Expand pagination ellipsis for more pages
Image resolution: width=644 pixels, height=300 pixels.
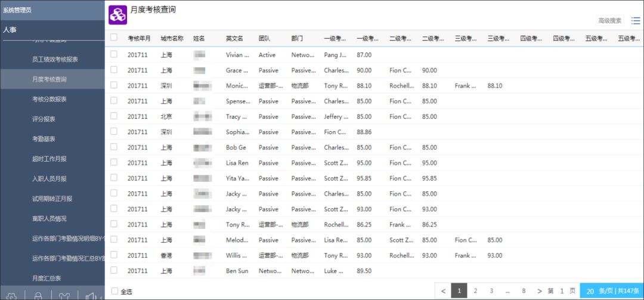507,291
